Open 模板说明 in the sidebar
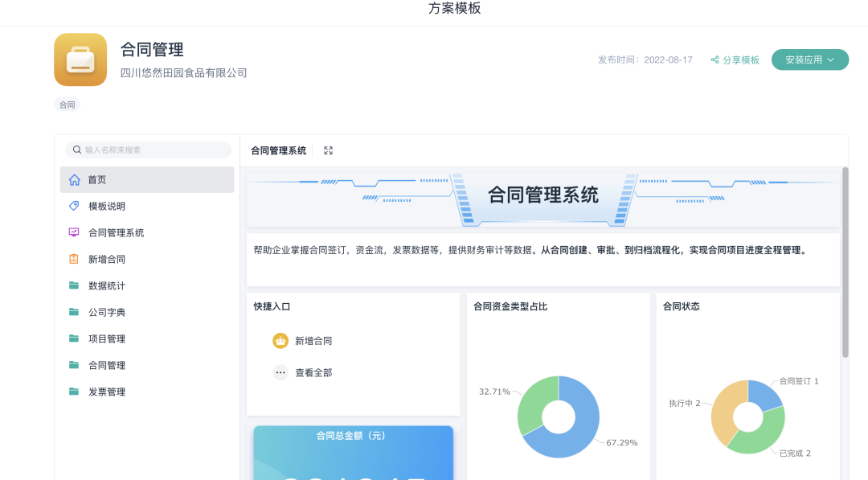The image size is (868, 480). [x=147, y=206]
